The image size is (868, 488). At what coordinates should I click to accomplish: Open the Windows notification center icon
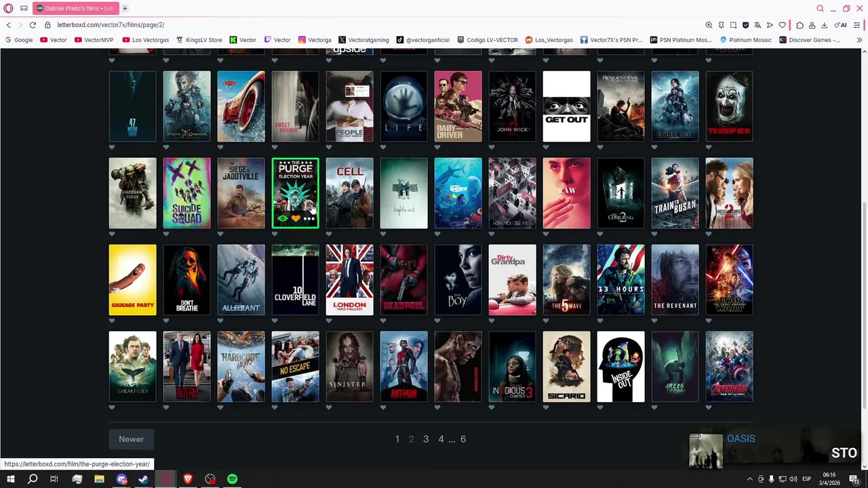click(x=854, y=479)
